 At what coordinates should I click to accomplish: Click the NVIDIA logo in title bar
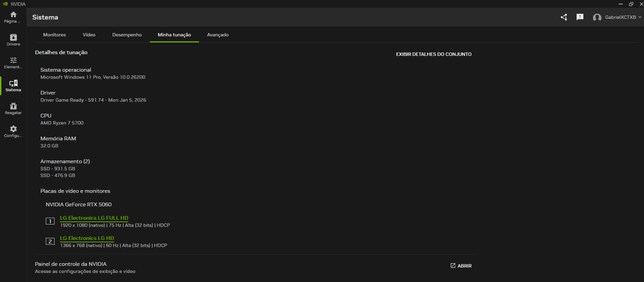(5, 3)
